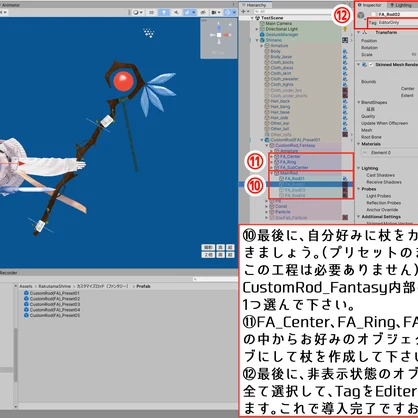Image resolution: width=418 pixels, height=418 pixels.
Task: Expand FA_Center object
Action: (x=271, y=157)
